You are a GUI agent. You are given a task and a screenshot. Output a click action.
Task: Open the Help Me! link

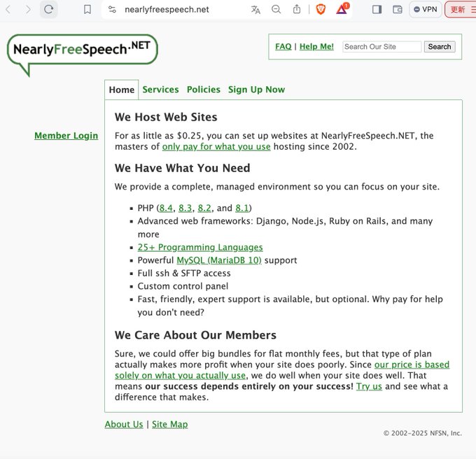(x=316, y=46)
